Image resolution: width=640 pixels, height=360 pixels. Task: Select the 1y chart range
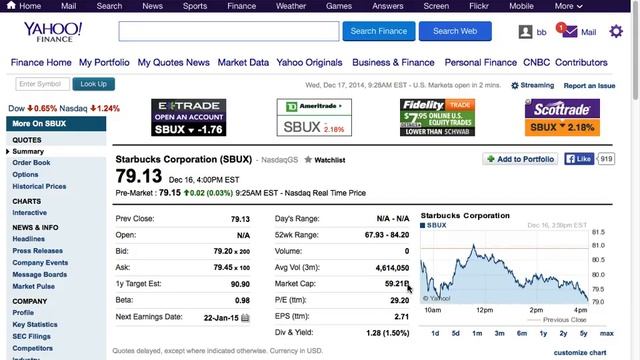click(x=543, y=333)
